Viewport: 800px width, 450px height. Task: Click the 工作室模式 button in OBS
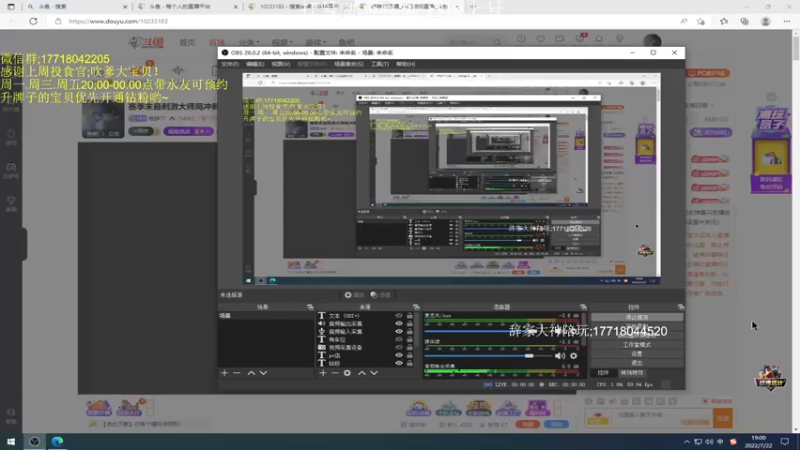[637, 345]
